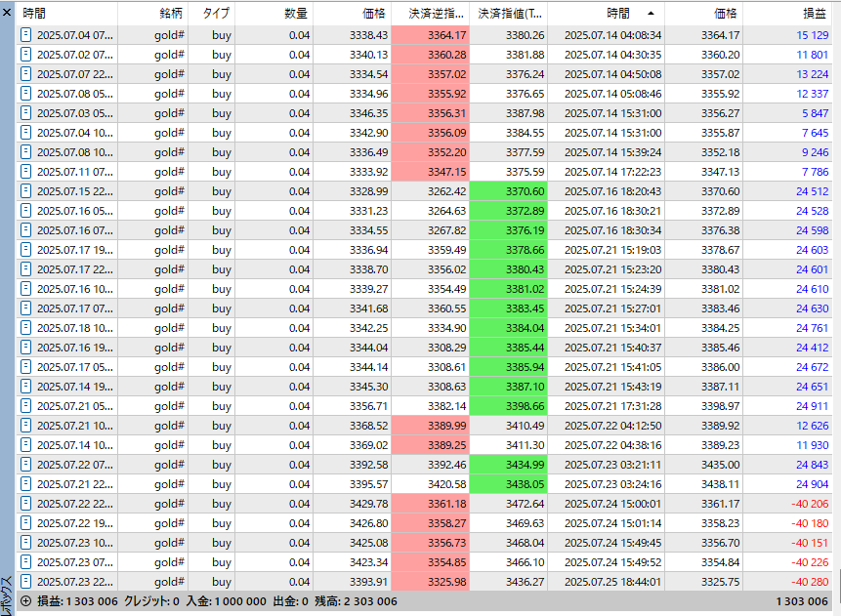This screenshot has width=841, height=616.
Task: Select loss value -40 151
Action: point(810,543)
